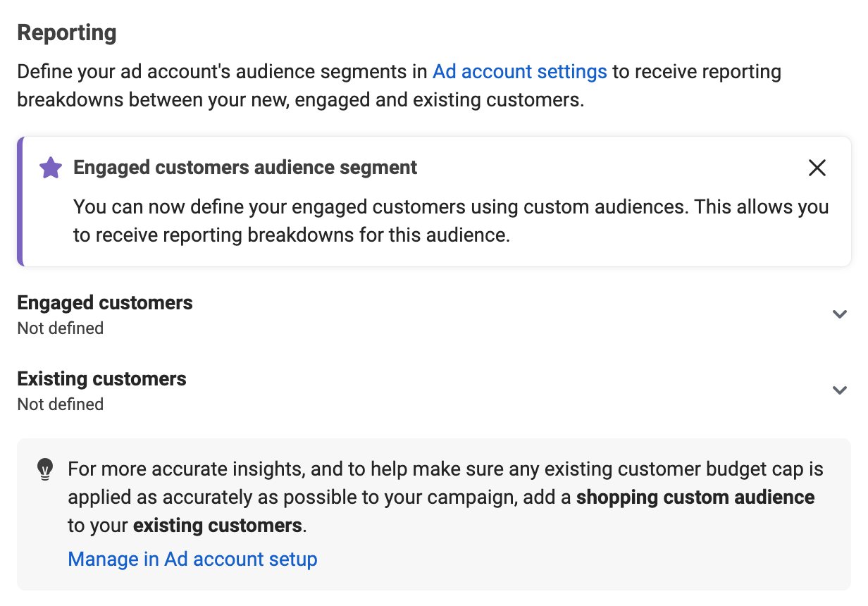Dismiss the Engaged customers audience segment banner
868x606 pixels.
point(817,168)
